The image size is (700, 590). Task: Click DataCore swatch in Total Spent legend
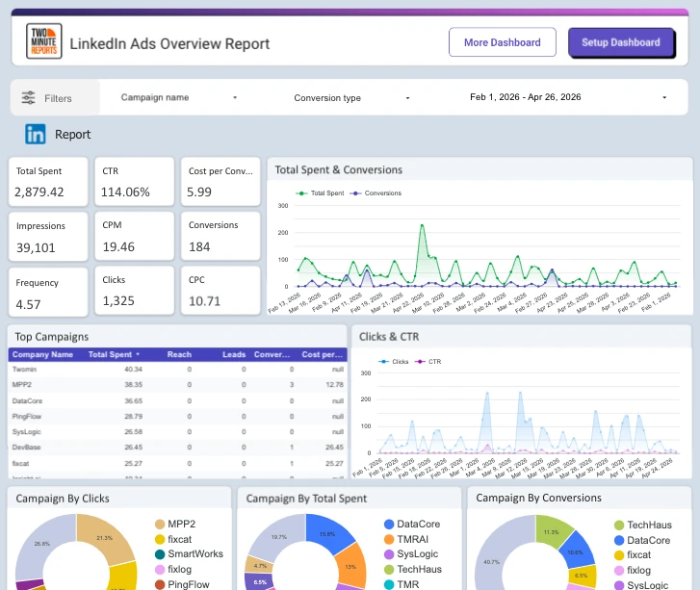click(389, 524)
